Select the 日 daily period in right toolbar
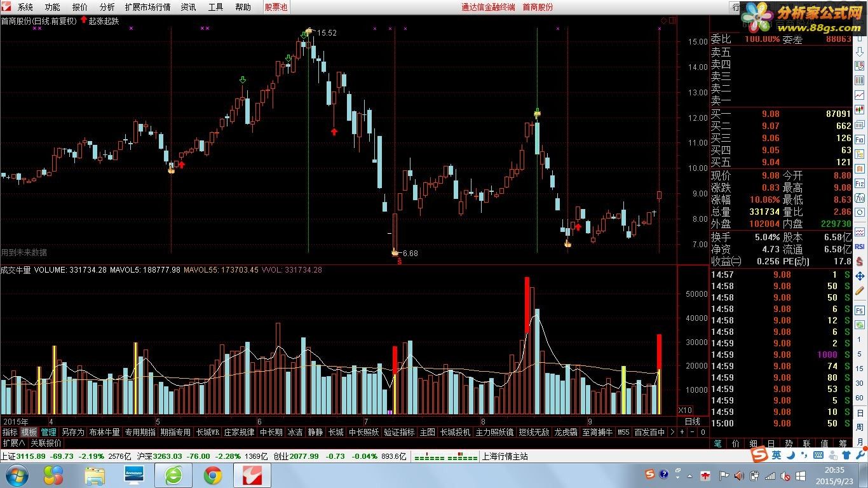868x488 pixels. click(x=860, y=413)
